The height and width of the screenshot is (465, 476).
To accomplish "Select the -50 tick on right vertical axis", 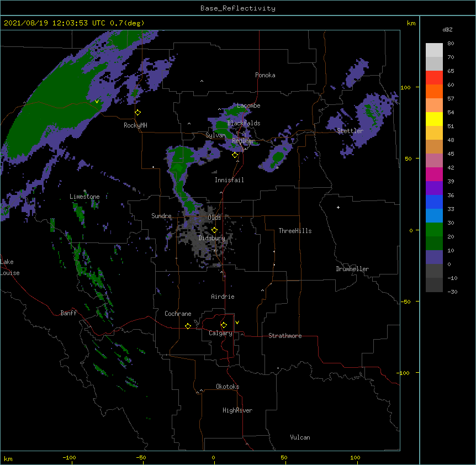I will point(405,302).
